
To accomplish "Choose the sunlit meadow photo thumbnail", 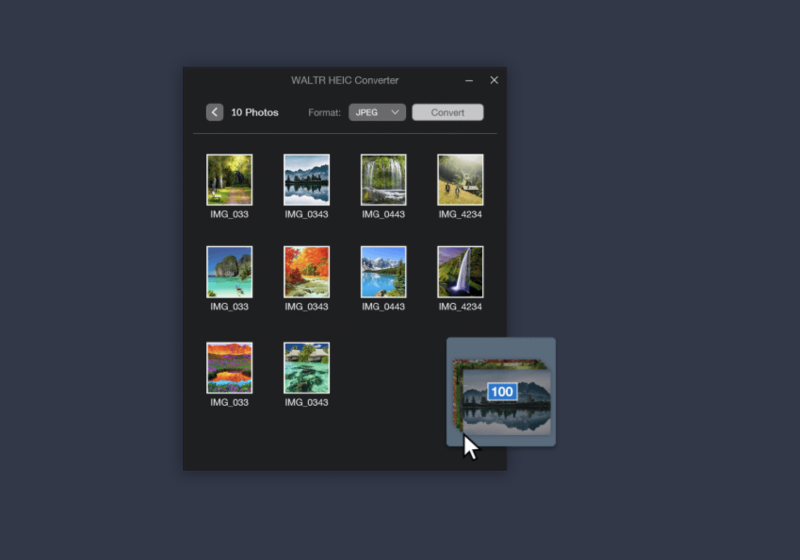I will click(460, 179).
